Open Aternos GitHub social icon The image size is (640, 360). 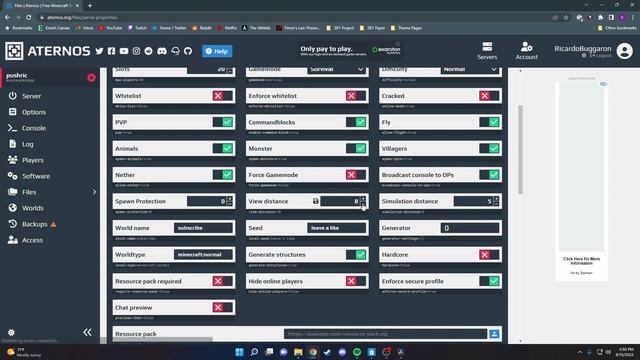[x=188, y=51]
